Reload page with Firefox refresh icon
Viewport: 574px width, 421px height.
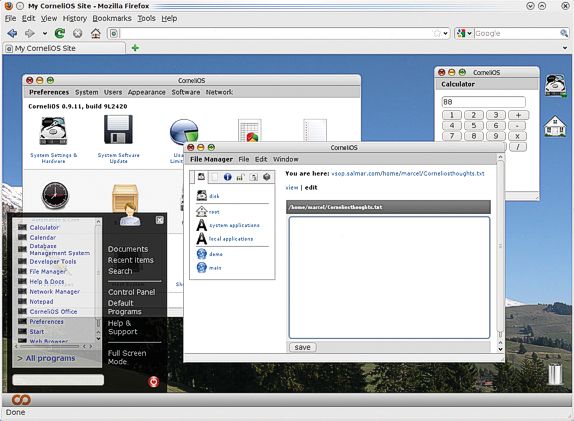coord(60,33)
